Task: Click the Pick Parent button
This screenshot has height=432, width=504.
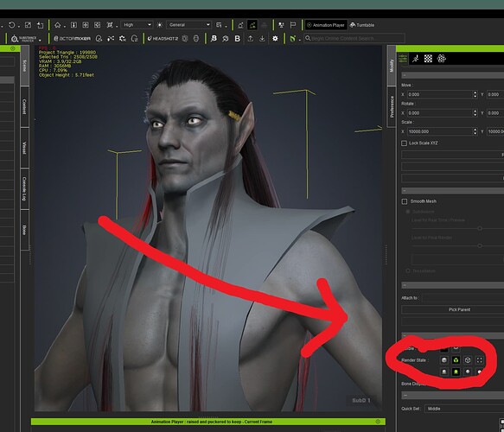Action: [459, 309]
